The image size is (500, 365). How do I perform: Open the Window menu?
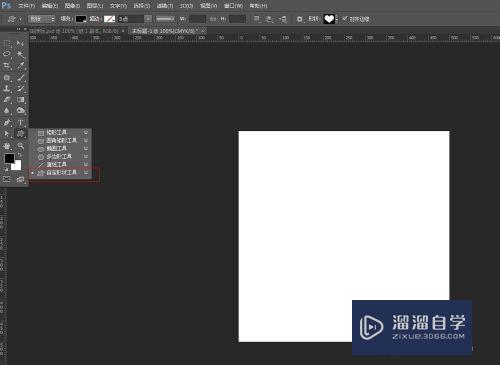point(233,6)
